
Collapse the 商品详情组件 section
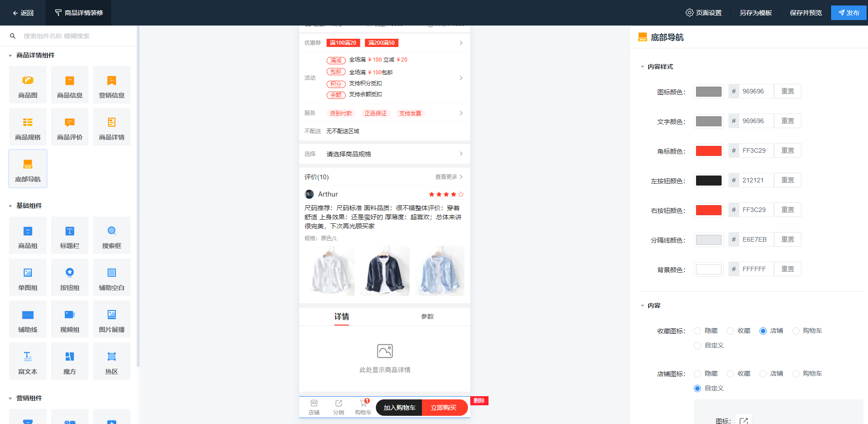[x=10, y=56]
